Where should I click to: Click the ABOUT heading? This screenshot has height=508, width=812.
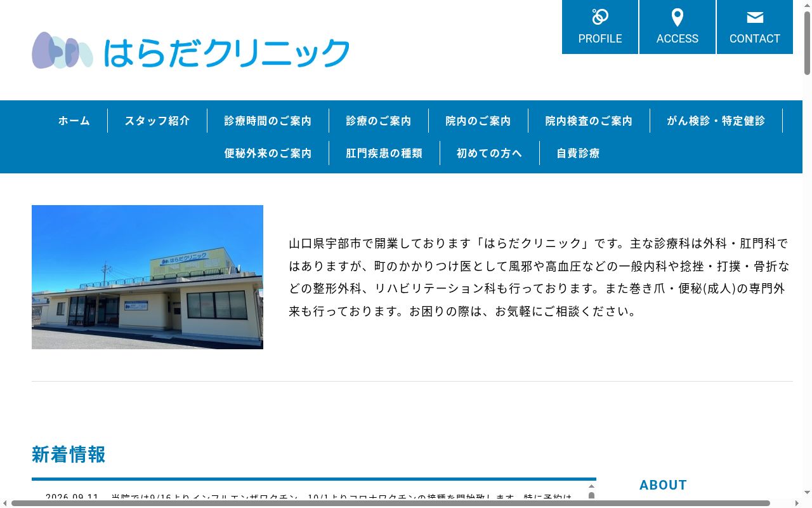663,485
